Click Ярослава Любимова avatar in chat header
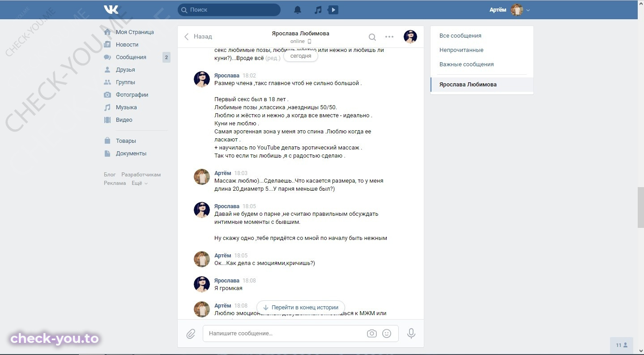This screenshot has height=355, width=644. [x=410, y=37]
